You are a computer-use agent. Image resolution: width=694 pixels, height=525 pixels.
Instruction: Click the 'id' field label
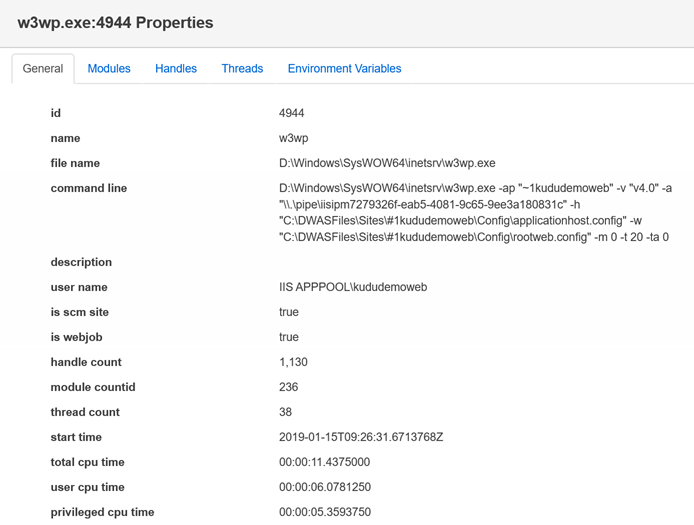[56, 113]
